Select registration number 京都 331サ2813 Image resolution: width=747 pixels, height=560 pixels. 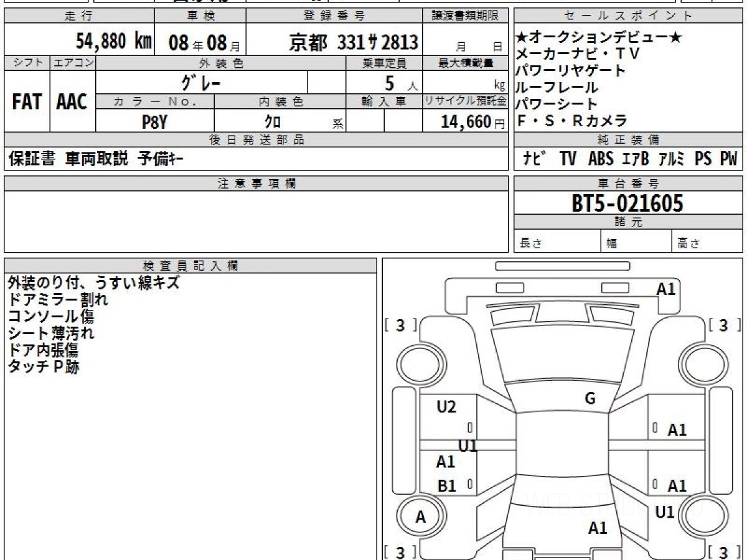click(x=354, y=42)
